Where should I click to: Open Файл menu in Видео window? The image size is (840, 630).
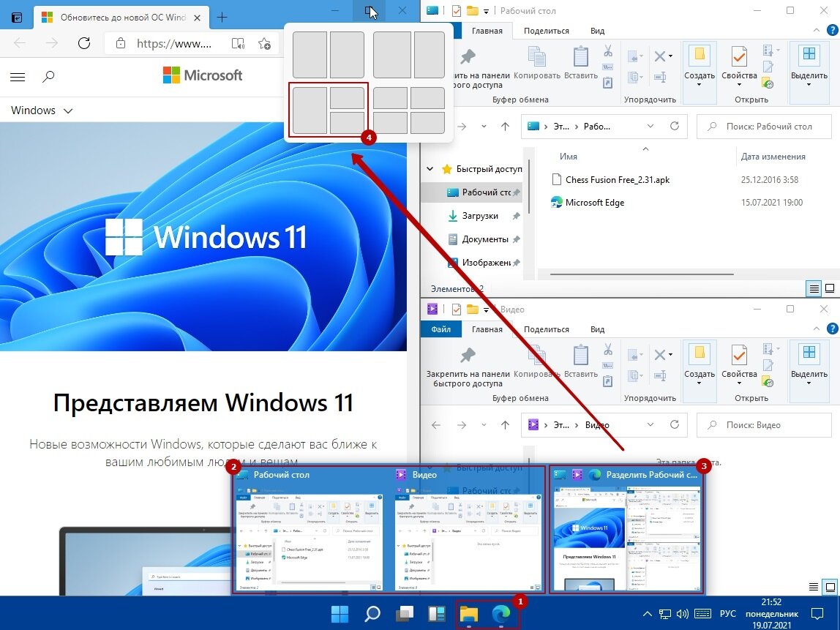point(441,329)
